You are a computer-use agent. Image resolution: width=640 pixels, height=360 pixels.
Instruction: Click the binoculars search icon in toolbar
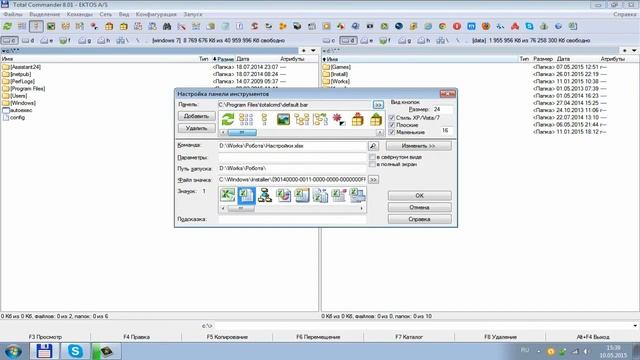click(x=167, y=26)
